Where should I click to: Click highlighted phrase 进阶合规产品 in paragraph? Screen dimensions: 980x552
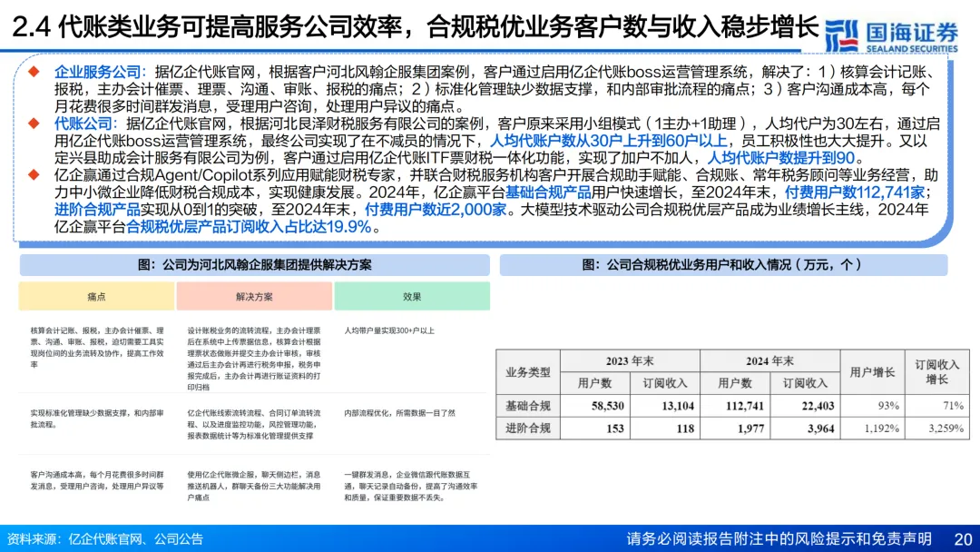[x=97, y=210]
